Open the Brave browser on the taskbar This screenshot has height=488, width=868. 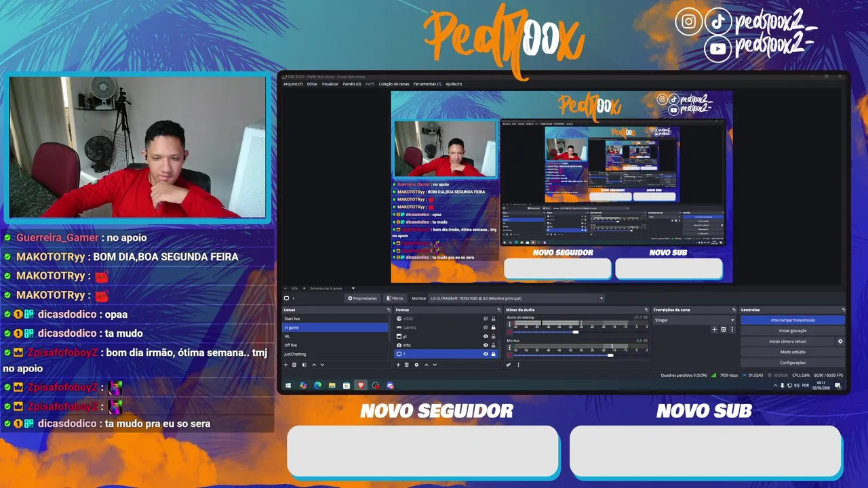pos(361,386)
